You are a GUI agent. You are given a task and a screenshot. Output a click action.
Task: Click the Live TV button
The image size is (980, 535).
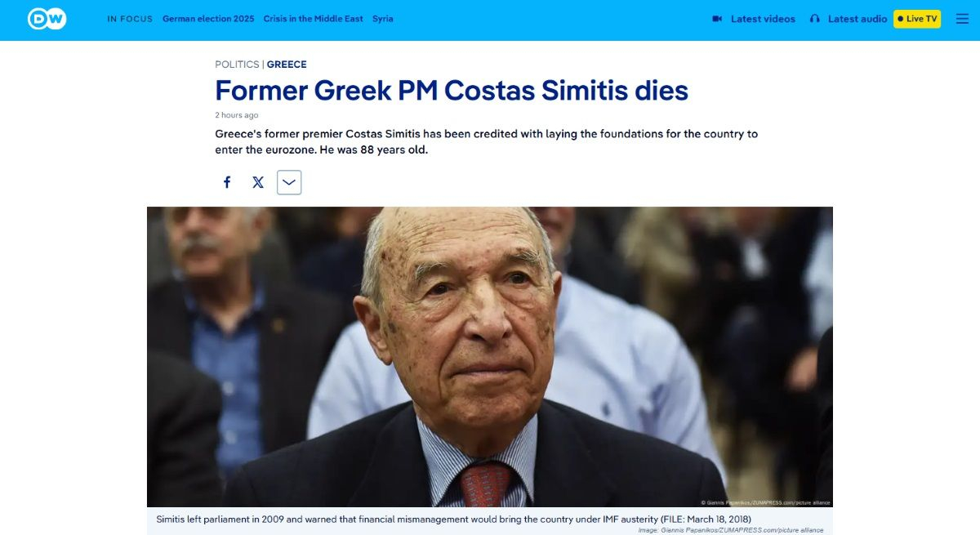click(x=915, y=18)
